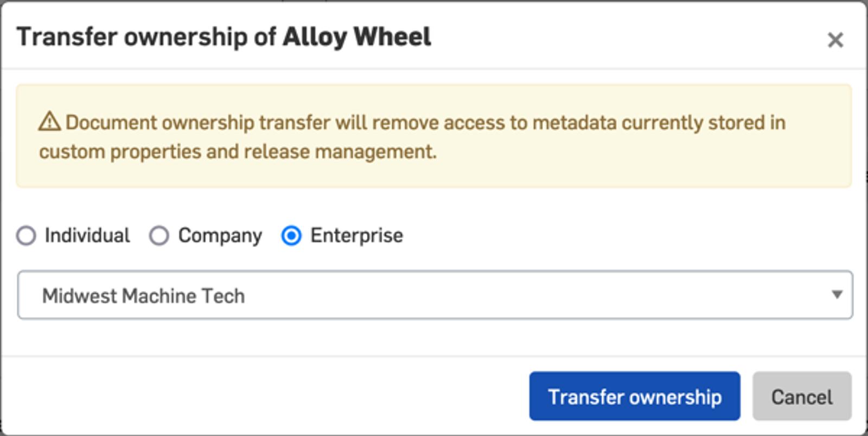Choose the Company radio option

pyautogui.click(x=159, y=236)
